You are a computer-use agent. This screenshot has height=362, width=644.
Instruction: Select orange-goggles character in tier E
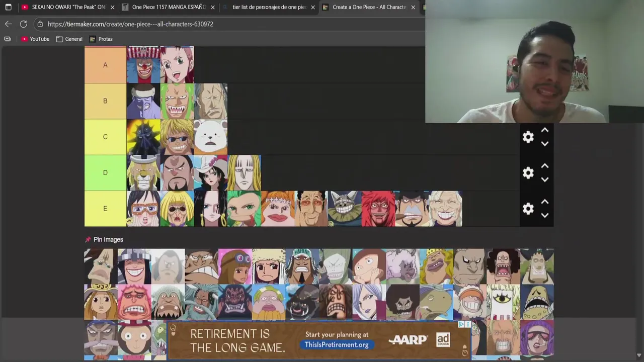143,209
